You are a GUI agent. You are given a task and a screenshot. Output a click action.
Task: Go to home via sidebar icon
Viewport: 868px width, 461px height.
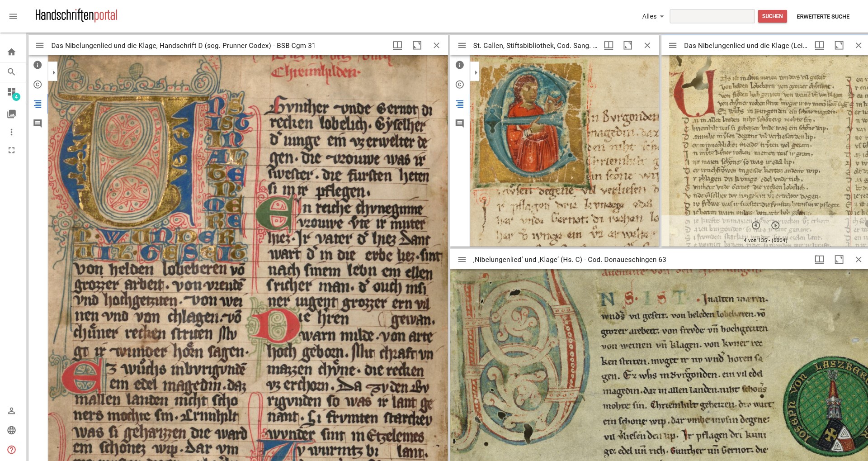tap(12, 52)
